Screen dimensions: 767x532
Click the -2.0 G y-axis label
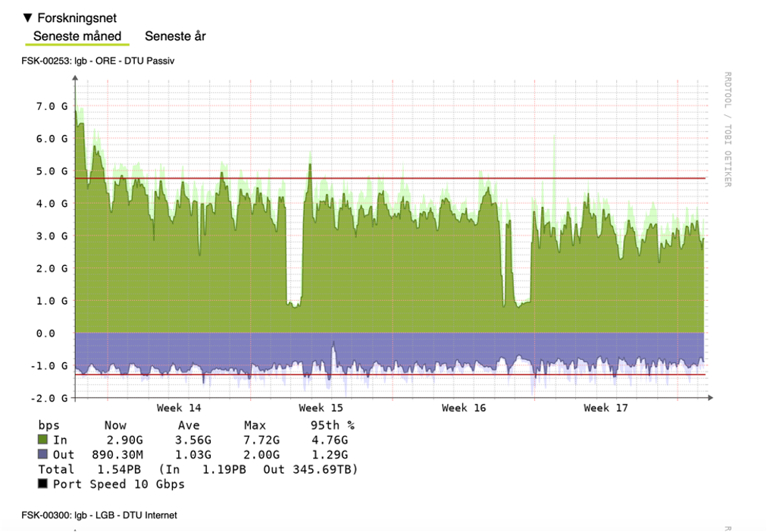tap(49, 398)
